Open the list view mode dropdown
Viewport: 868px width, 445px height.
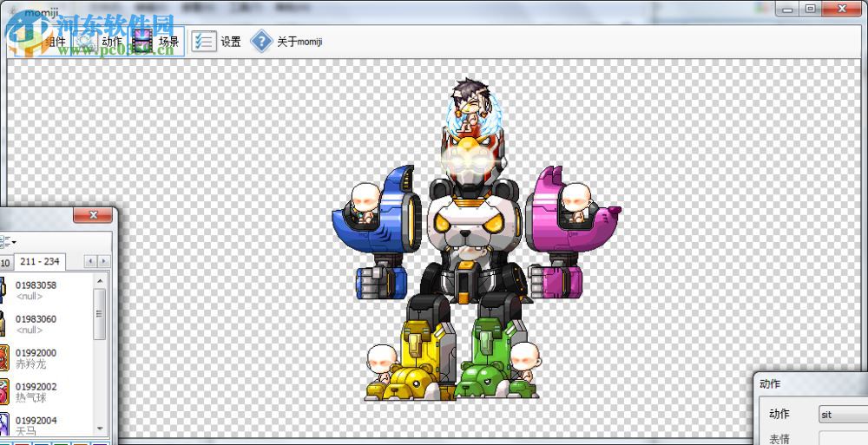pos(9,241)
